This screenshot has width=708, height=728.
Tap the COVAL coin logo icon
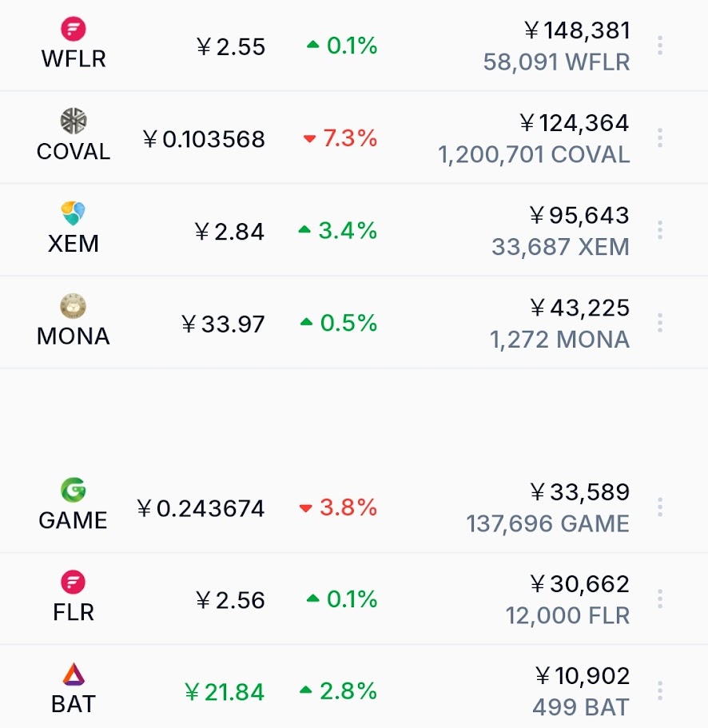coord(74,121)
